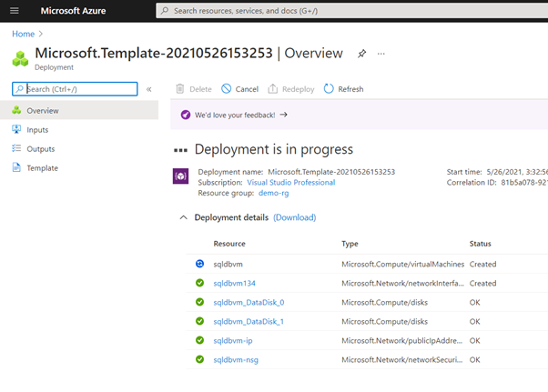Collapse the sidebar with the double chevron
548x392 pixels.
pos(149,89)
